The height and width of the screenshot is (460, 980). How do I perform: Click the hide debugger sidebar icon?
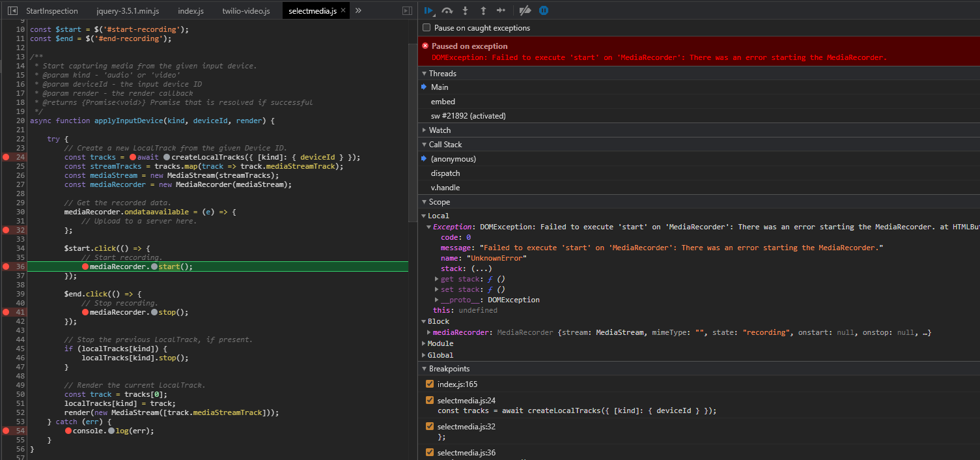tap(407, 10)
